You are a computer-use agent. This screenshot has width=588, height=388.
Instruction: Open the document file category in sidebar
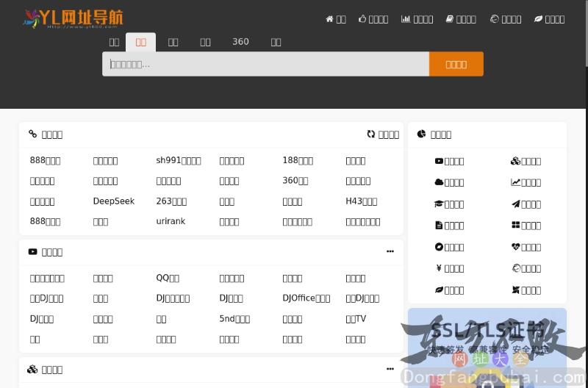449,226
